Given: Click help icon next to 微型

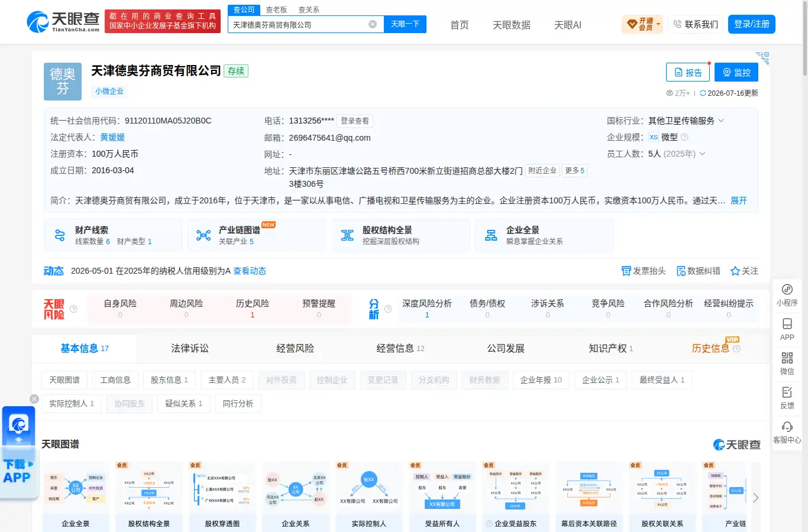Looking at the screenshot, I should tap(684, 137).
